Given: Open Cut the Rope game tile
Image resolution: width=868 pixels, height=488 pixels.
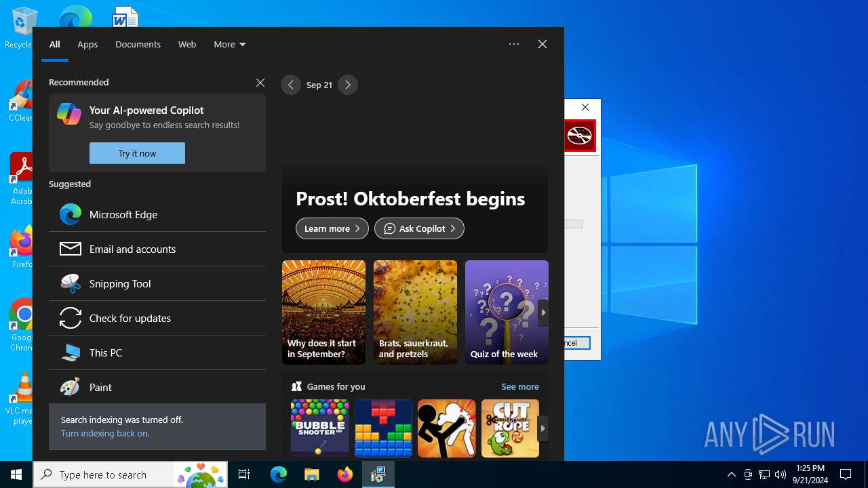Looking at the screenshot, I should coord(510,428).
